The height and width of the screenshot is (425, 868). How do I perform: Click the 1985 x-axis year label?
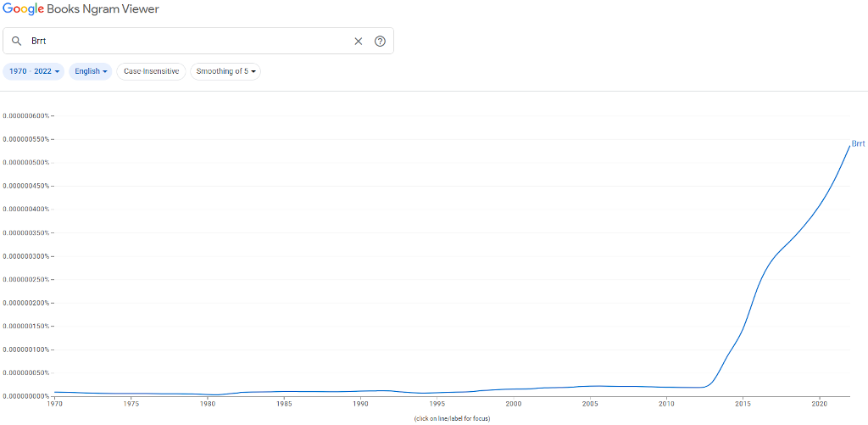[x=284, y=403]
